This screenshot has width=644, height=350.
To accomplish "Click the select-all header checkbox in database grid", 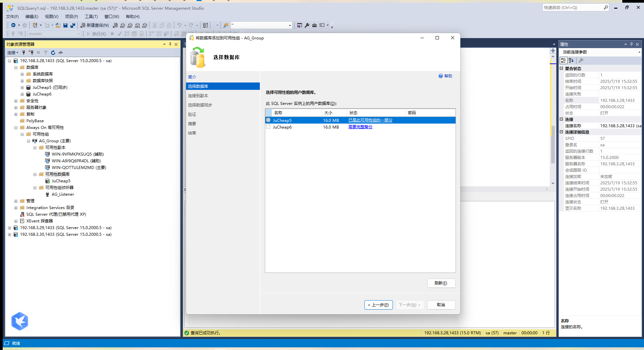I will pos(269,113).
